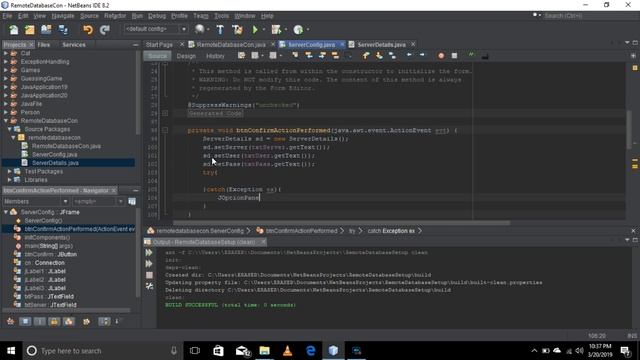Click Windows Start button

pos(11,351)
